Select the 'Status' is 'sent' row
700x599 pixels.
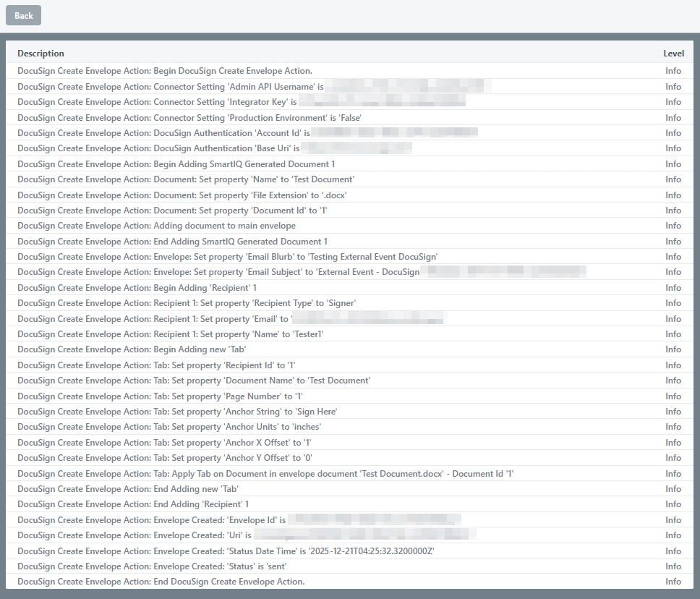pos(349,566)
